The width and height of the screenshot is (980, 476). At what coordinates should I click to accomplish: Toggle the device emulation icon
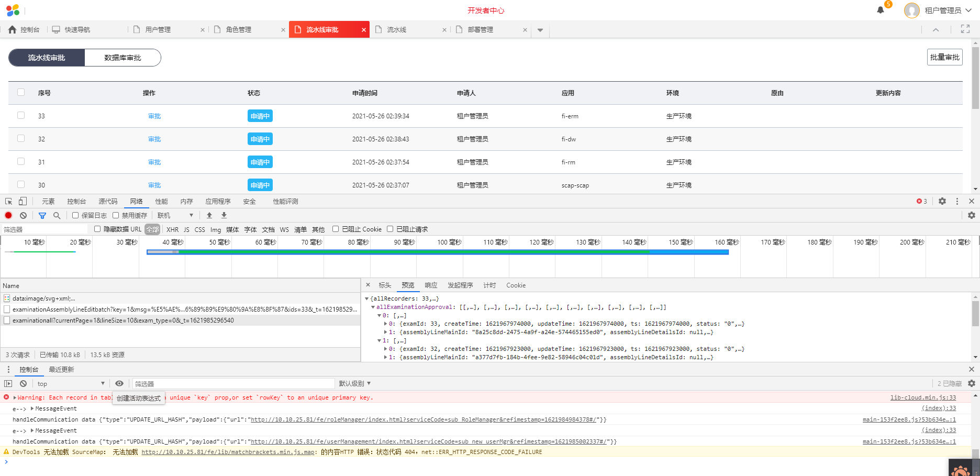(x=23, y=201)
